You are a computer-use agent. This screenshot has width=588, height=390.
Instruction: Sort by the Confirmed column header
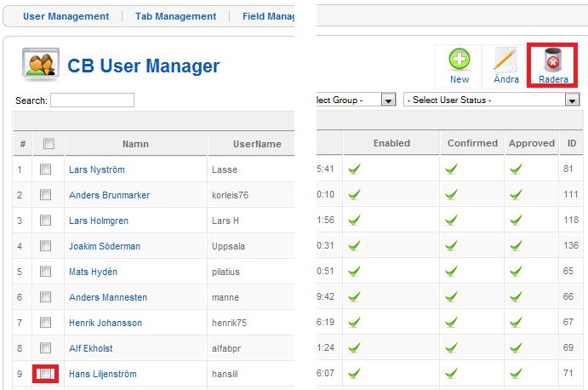[x=472, y=143]
